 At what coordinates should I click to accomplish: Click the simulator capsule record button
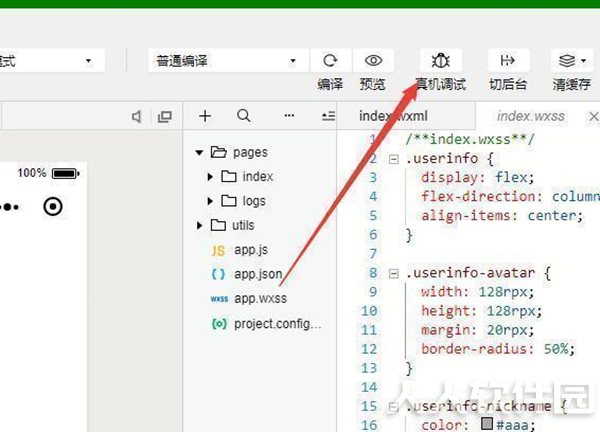(53, 207)
